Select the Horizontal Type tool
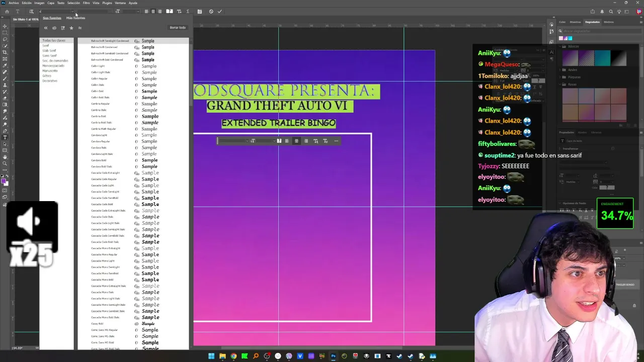Image resolution: width=644 pixels, height=362 pixels. click(5, 137)
